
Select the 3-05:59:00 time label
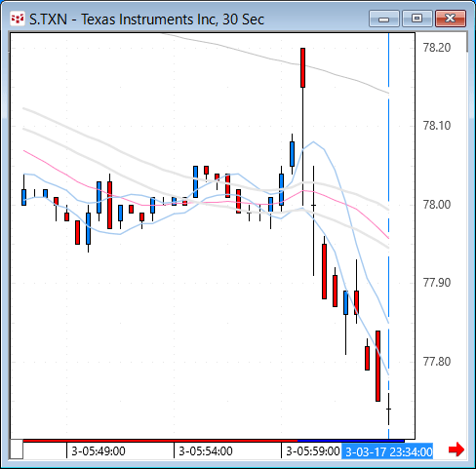(313, 451)
